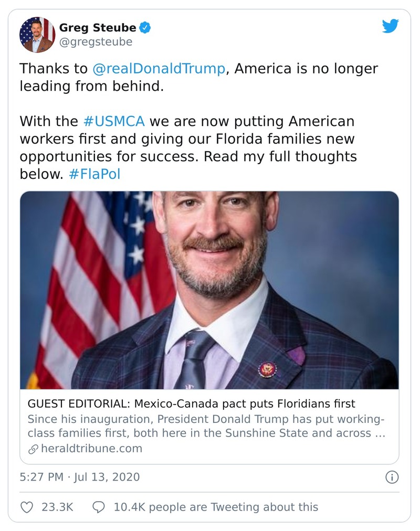The width and height of the screenshot is (420, 531).
Task: Click the reply speech bubble icon
Action: coord(99,507)
